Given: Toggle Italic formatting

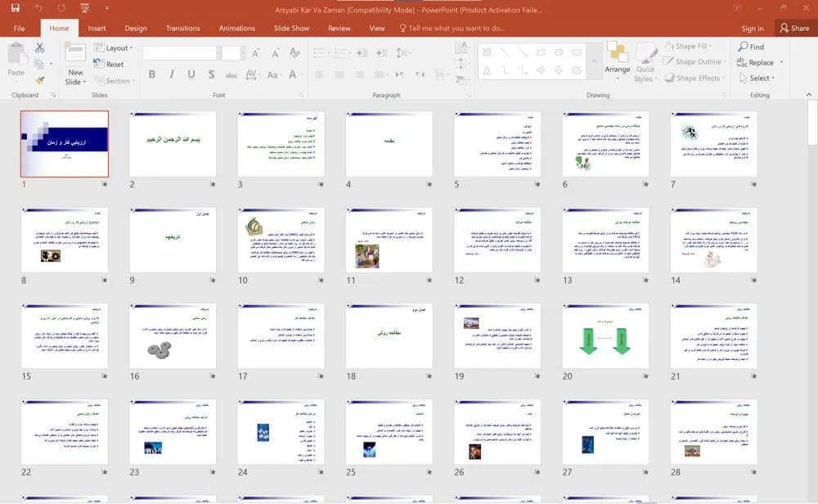Looking at the screenshot, I should coord(171,74).
